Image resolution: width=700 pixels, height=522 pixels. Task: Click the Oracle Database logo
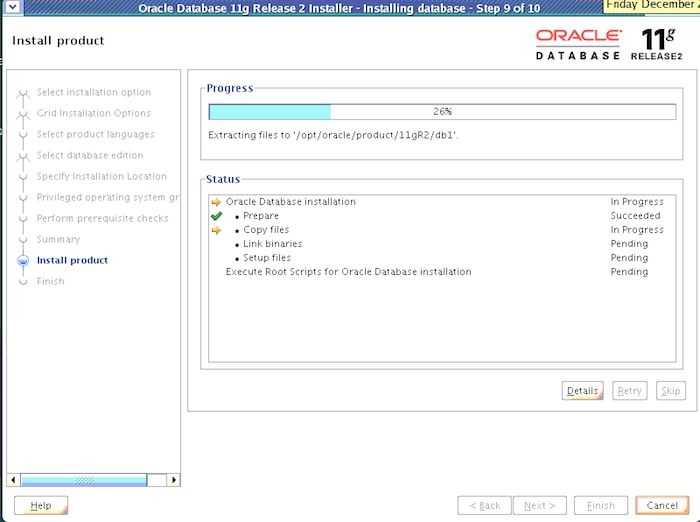point(578,45)
